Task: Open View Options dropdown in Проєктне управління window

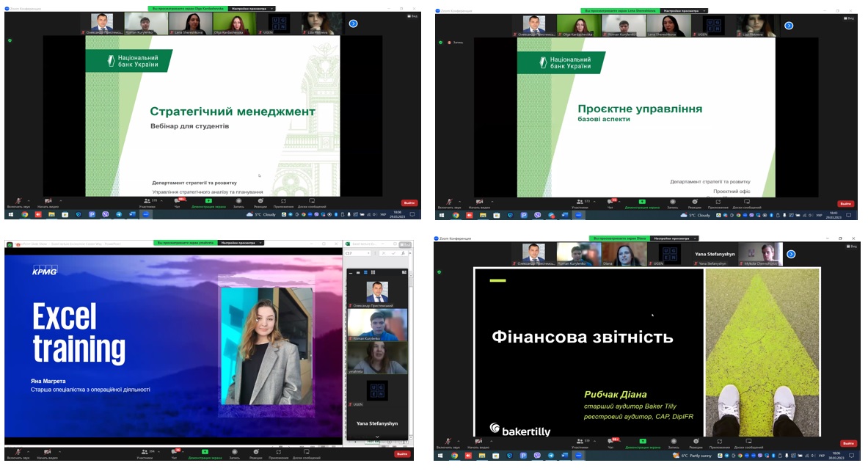Action: click(x=685, y=10)
